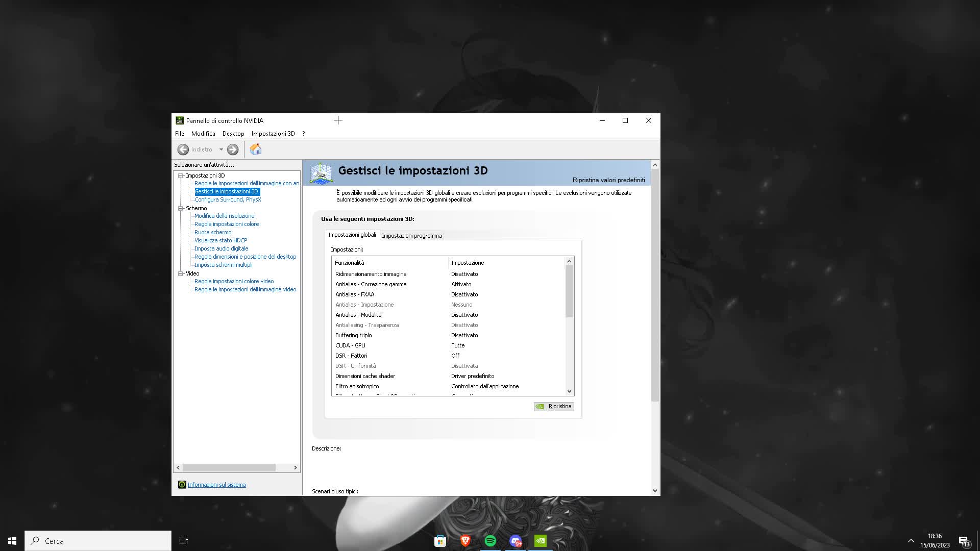Click the task tree horizontal scroll right arrow
The width and height of the screenshot is (980, 551).
click(295, 467)
